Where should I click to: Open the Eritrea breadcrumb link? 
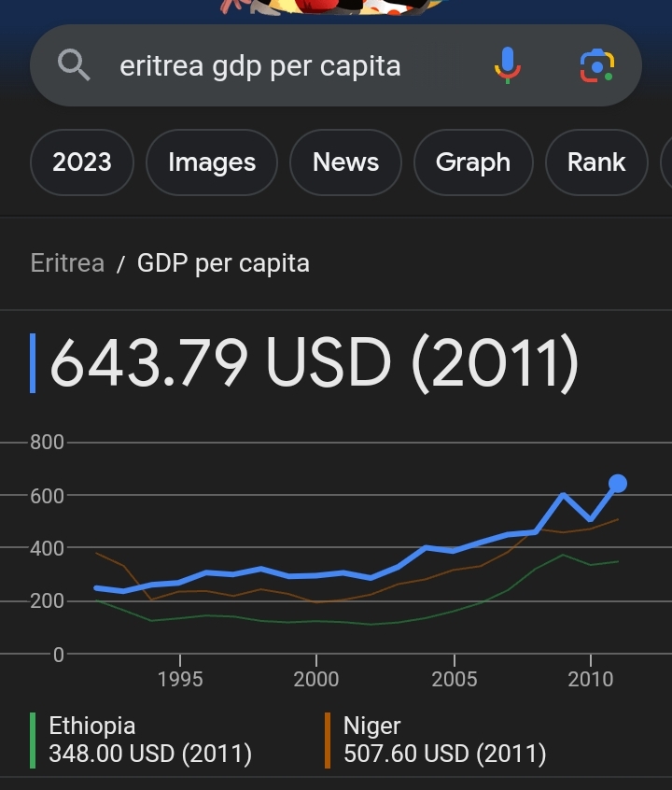click(67, 263)
